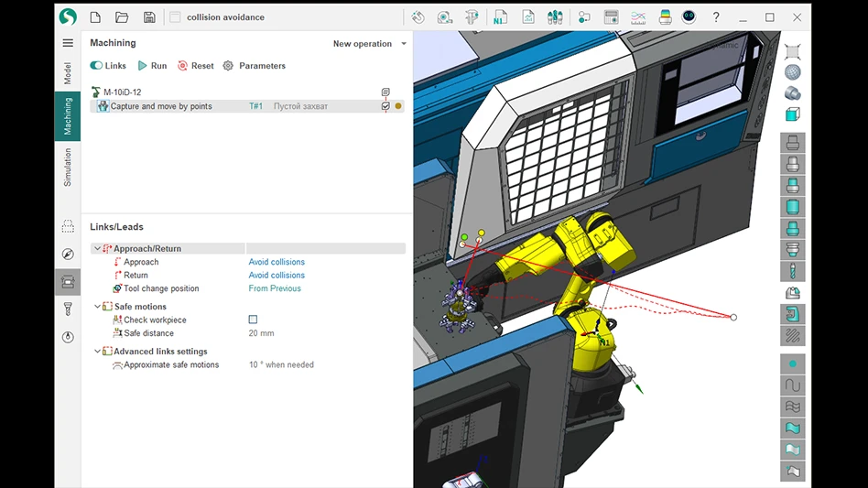Screen dimensions: 868x488
Task: Toggle checkbox on Capture and move row
Action: 385,106
